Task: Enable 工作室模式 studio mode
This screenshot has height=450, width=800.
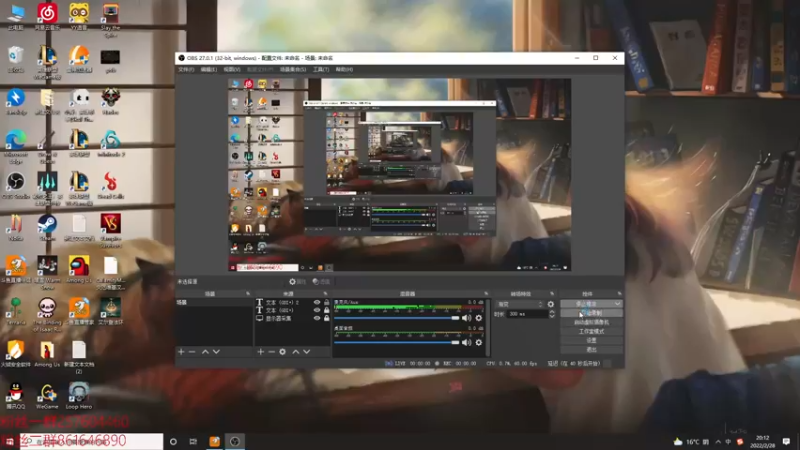Action: click(591, 332)
